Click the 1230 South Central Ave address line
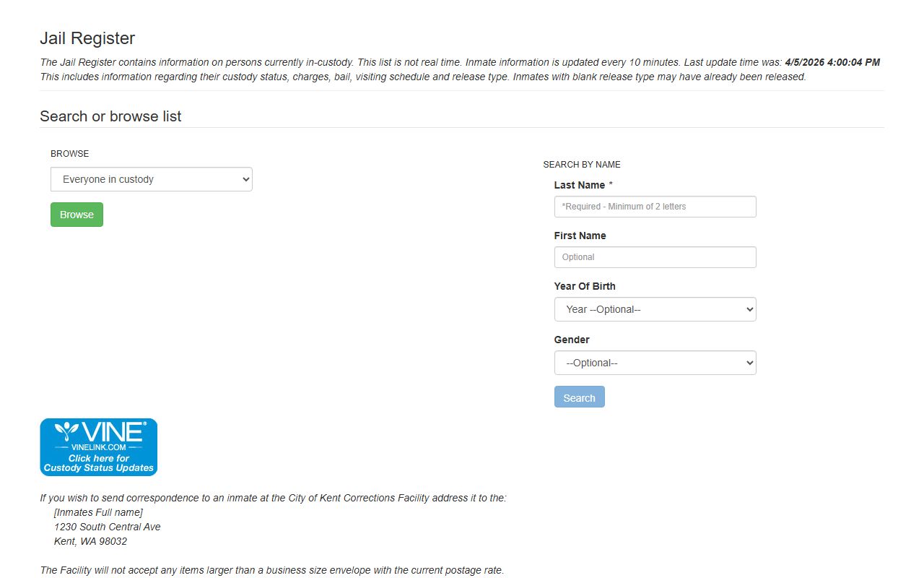This screenshot has width=924, height=578. tap(108, 527)
